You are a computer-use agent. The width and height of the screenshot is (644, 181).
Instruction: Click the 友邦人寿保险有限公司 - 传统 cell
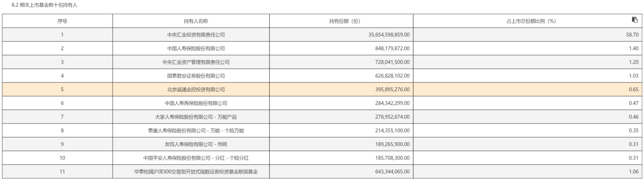tap(196, 144)
